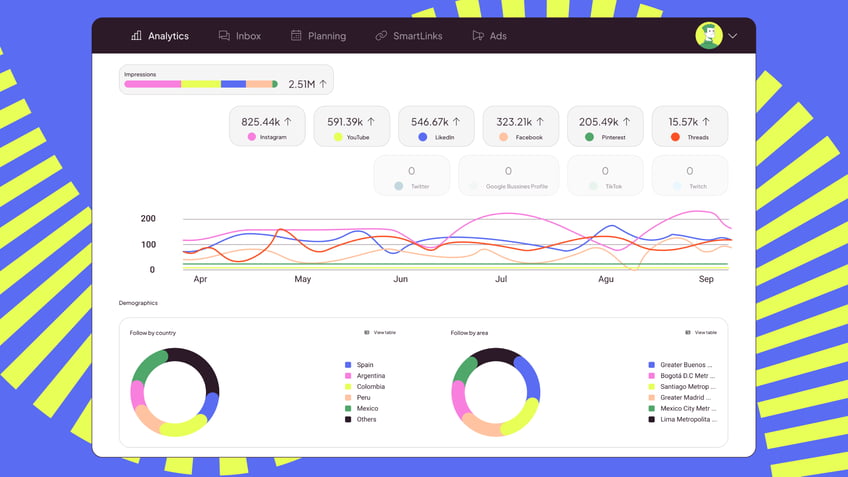Click the up arrow beside 2.51M
Image resolution: width=848 pixels, height=477 pixels.
tap(323, 84)
